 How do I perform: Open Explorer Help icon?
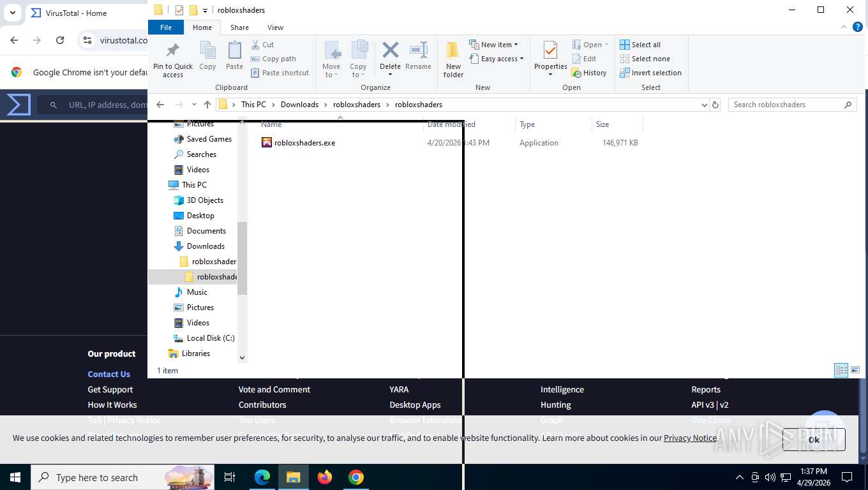858,27
